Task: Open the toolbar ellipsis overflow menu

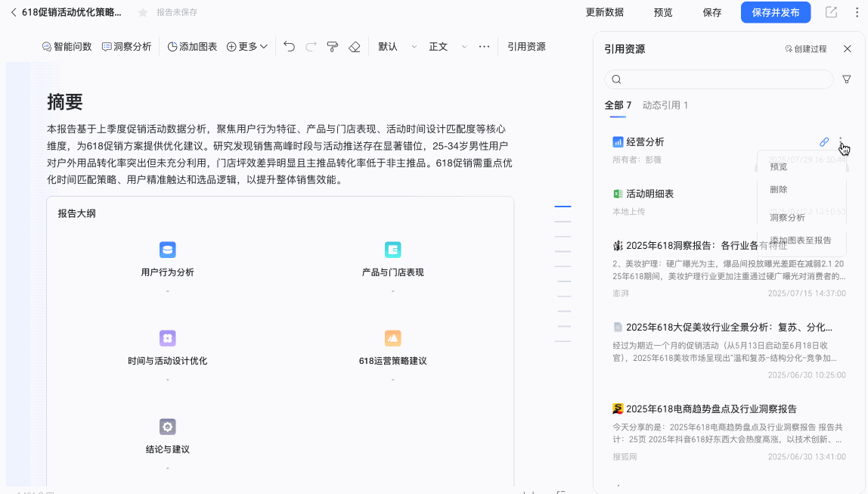Action: [485, 46]
